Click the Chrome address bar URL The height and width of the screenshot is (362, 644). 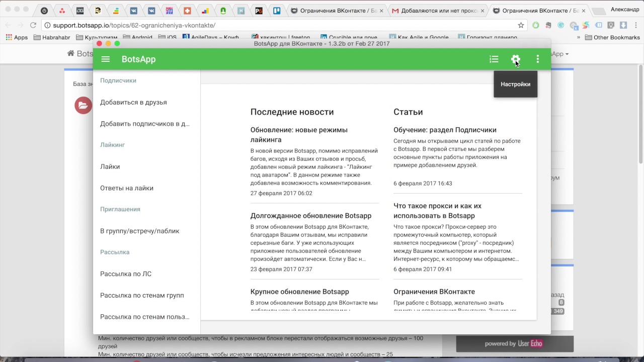click(x=134, y=25)
